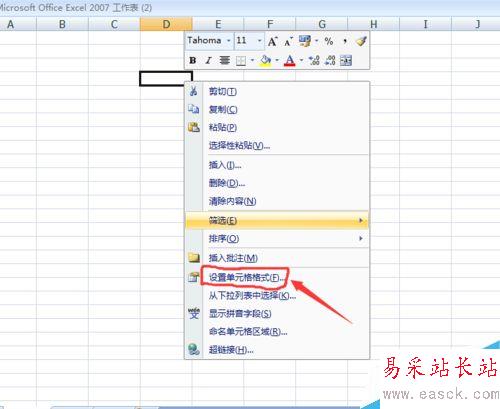Click the phonetic field wén icon

click(x=194, y=313)
